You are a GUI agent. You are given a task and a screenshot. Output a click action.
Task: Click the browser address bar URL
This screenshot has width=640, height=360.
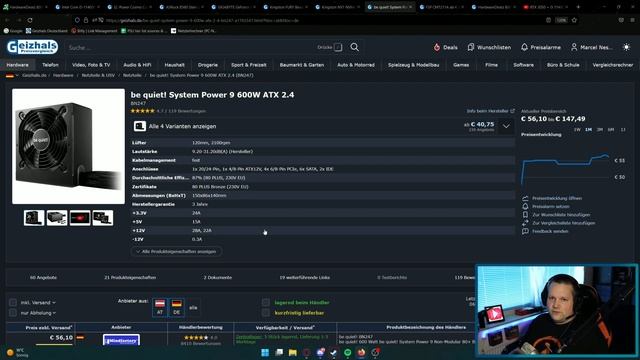click(x=202, y=20)
